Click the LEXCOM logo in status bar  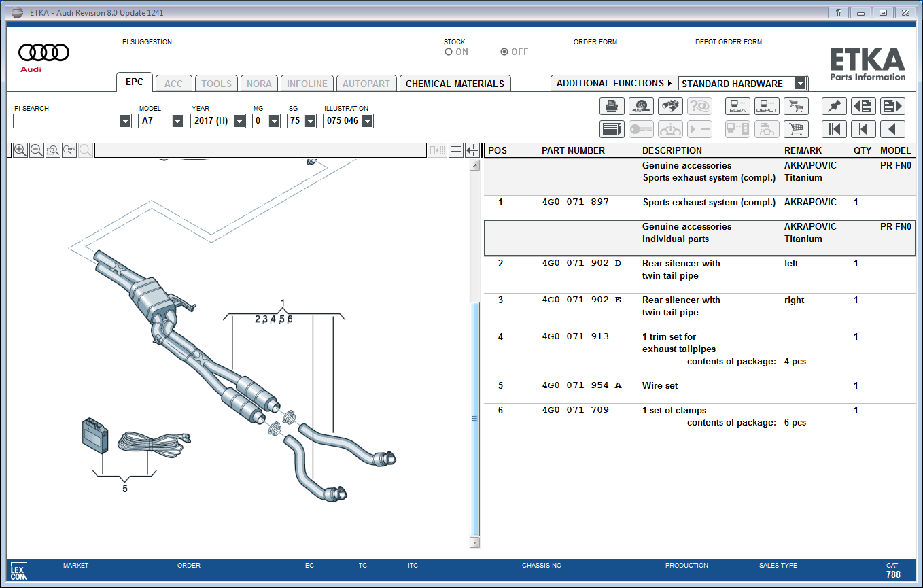pos(18,571)
